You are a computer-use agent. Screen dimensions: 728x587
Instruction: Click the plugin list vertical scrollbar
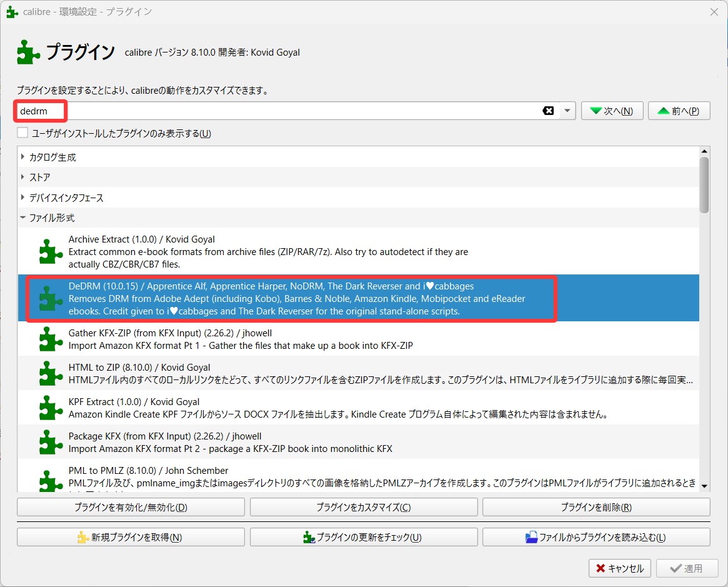(x=704, y=185)
